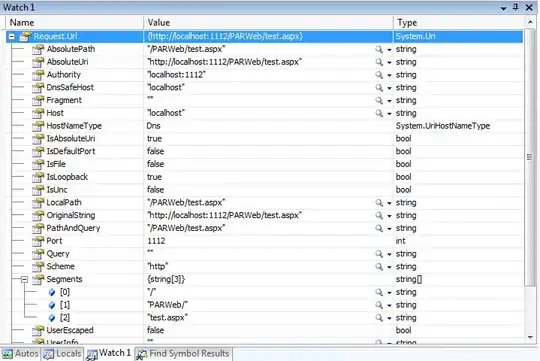Click magnifier icon in Segments [0] row

click(379, 292)
